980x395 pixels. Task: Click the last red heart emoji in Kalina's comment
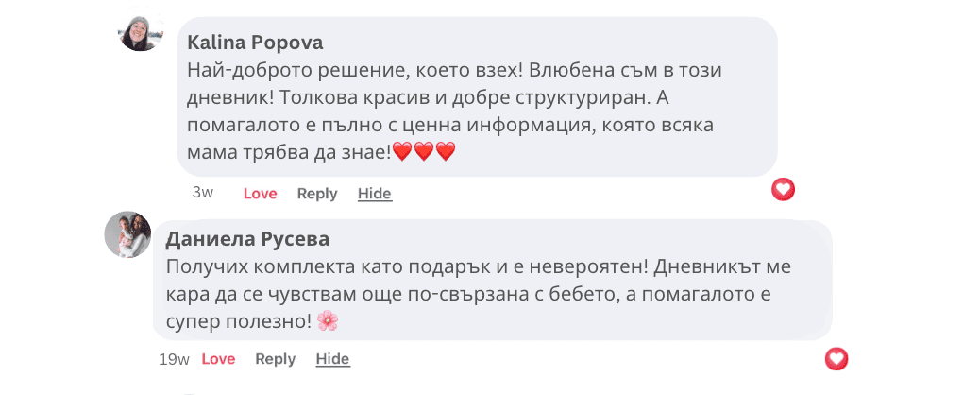pos(446,151)
